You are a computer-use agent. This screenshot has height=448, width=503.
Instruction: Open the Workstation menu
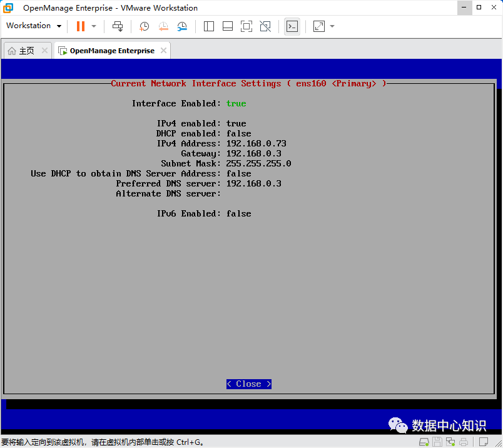pos(34,26)
